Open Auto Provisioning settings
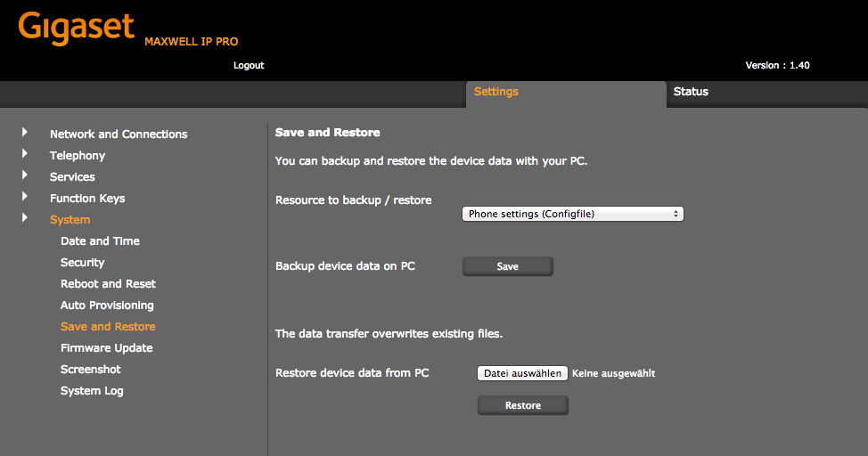Image resolution: width=868 pixels, height=456 pixels. point(108,305)
